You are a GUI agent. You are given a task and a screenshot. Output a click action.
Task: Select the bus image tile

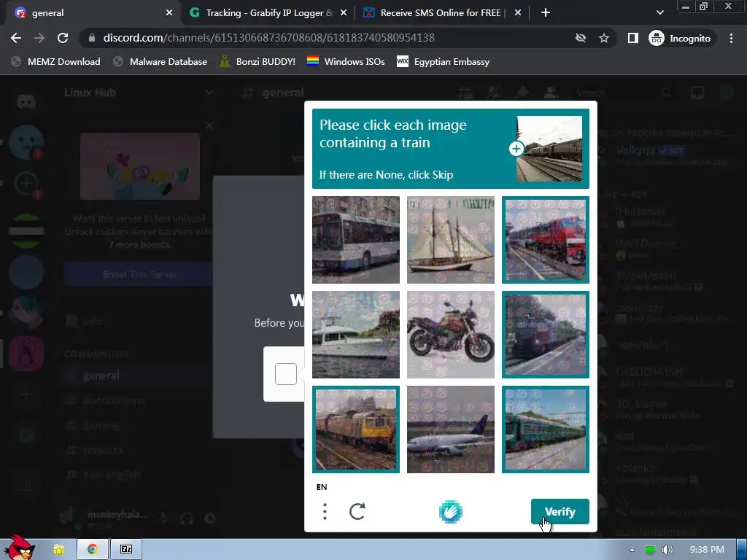click(x=356, y=239)
